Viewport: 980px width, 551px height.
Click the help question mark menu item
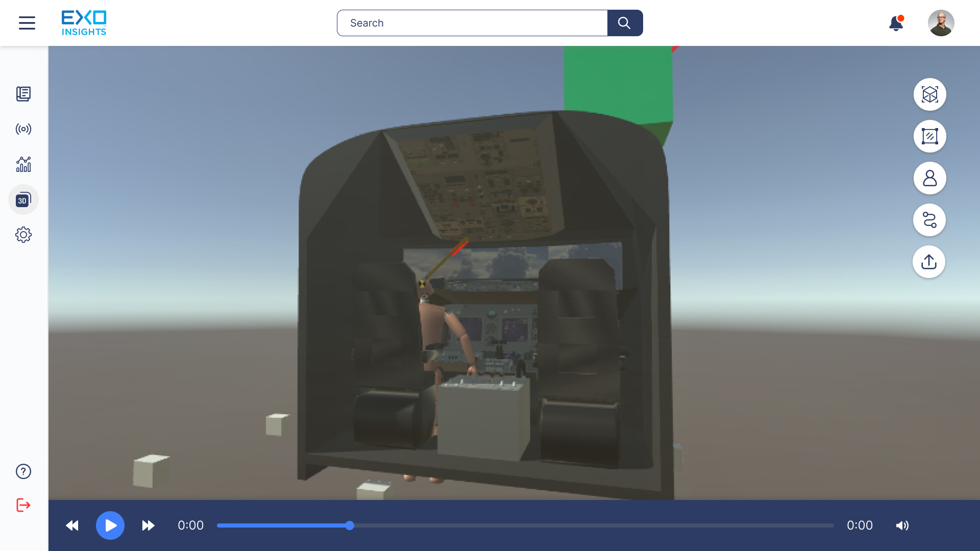(x=23, y=471)
